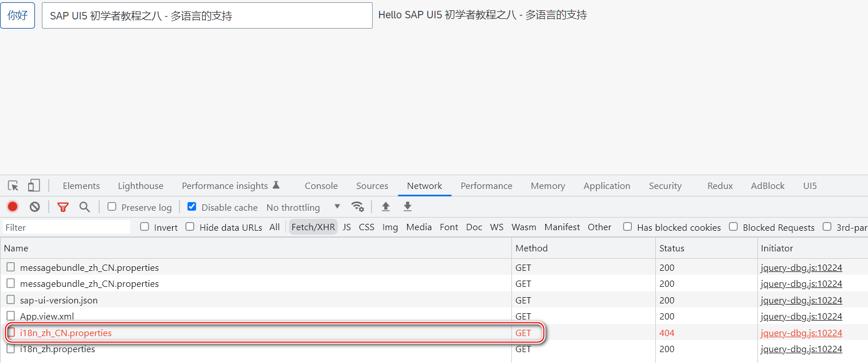Switch to the Console tab
The height and width of the screenshot is (363, 868).
click(x=321, y=186)
